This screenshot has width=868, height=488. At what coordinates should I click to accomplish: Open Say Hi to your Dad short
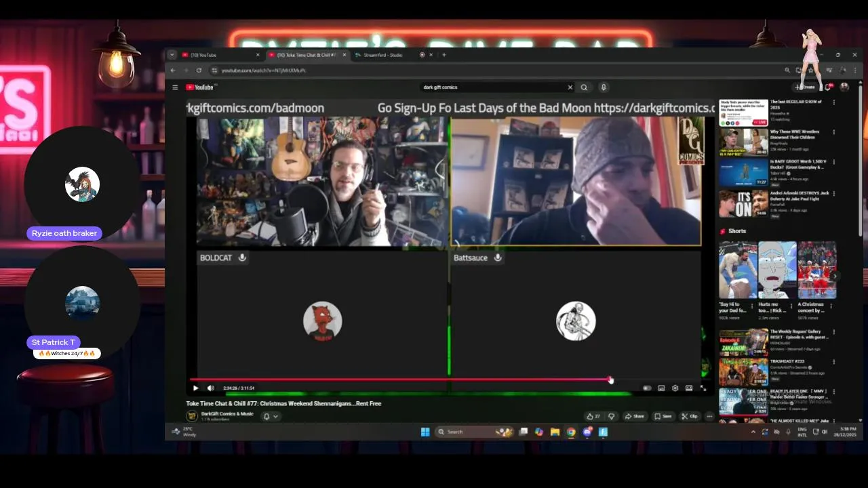pos(738,270)
